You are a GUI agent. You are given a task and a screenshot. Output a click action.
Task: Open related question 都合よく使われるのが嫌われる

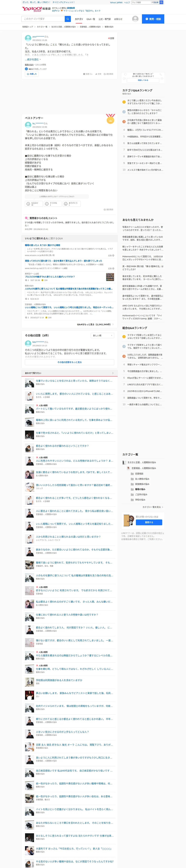coord(62,446)
